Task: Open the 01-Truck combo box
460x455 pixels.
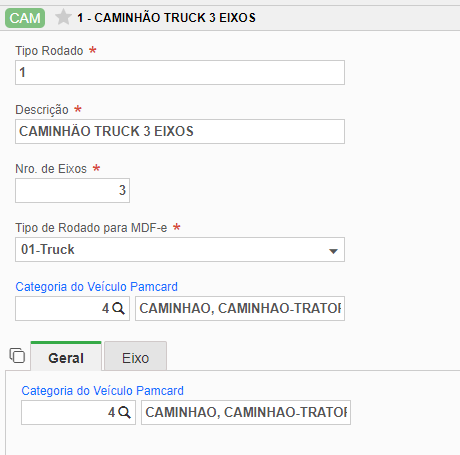Action: [x=180, y=249]
